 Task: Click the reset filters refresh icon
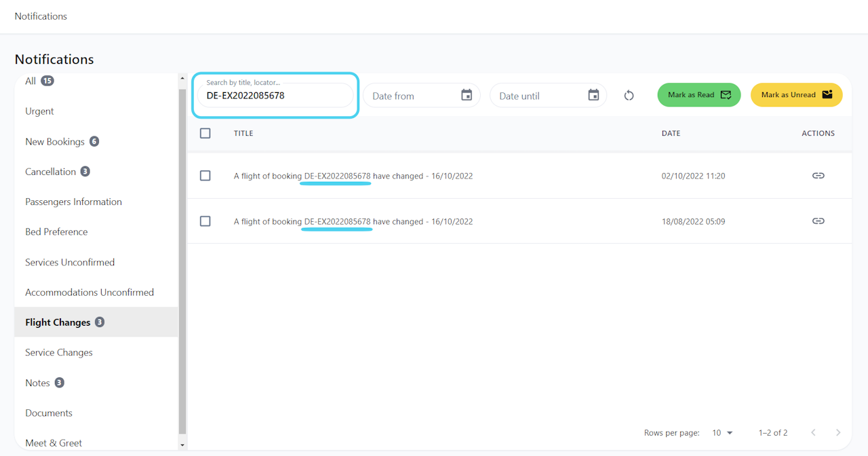click(629, 95)
